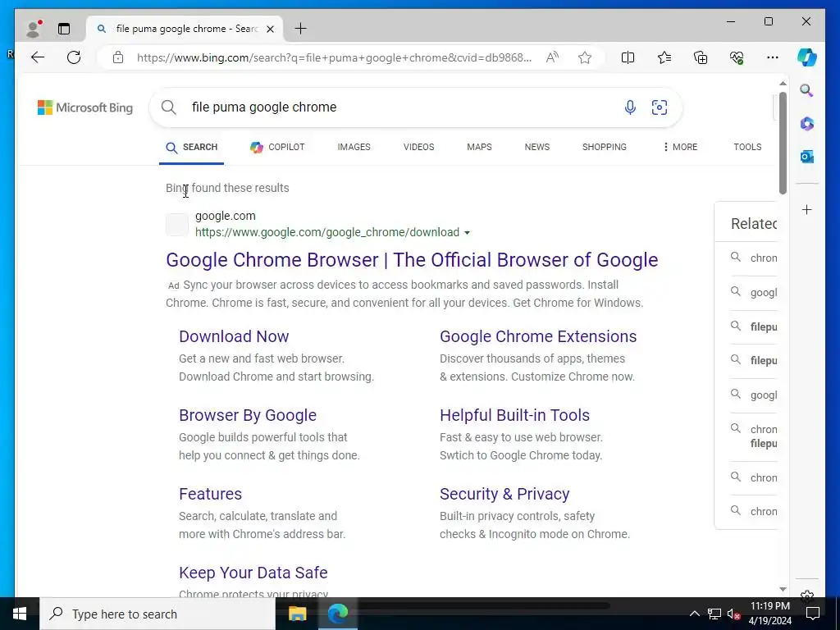Image resolution: width=840 pixels, height=630 pixels.
Task: Open split screen view
Action: point(628,57)
